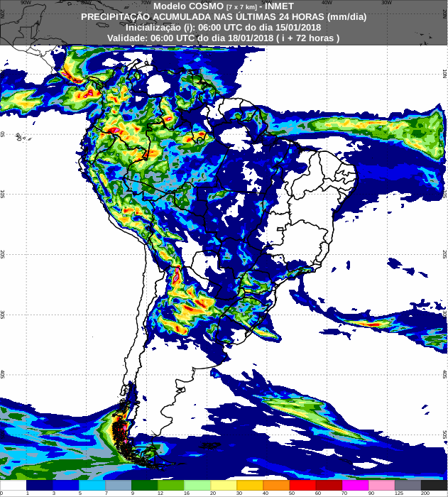448x497 pixels.
Task: Click legend value label '5'
Action: pyautogui.click(x=80, y=493)
